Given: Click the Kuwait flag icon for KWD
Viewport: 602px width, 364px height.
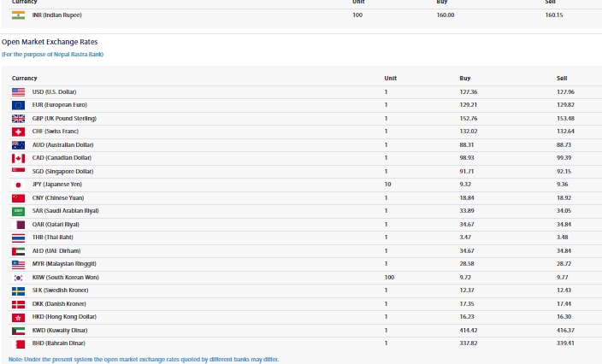Looking at the screenshot, I should tap(18, 331).
